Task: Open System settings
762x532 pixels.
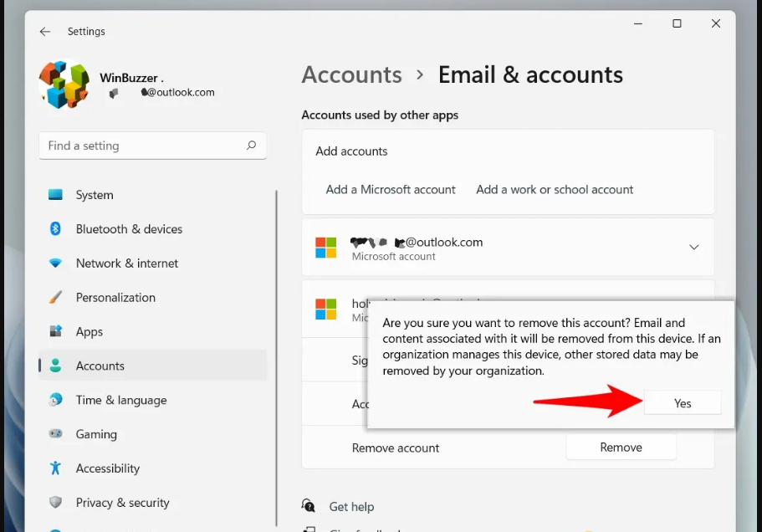Action: pyautogui.click(x=152, y=195)
